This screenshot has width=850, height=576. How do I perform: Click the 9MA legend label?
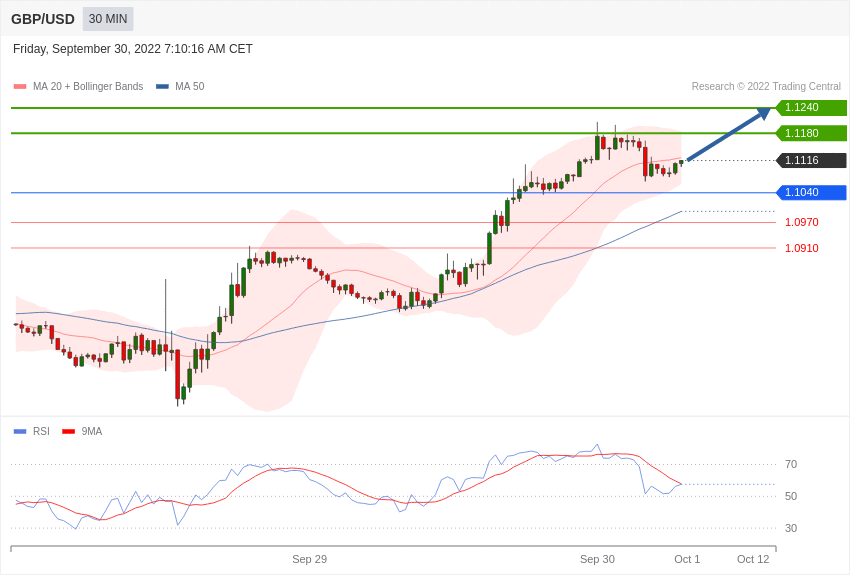pos(92,431)
